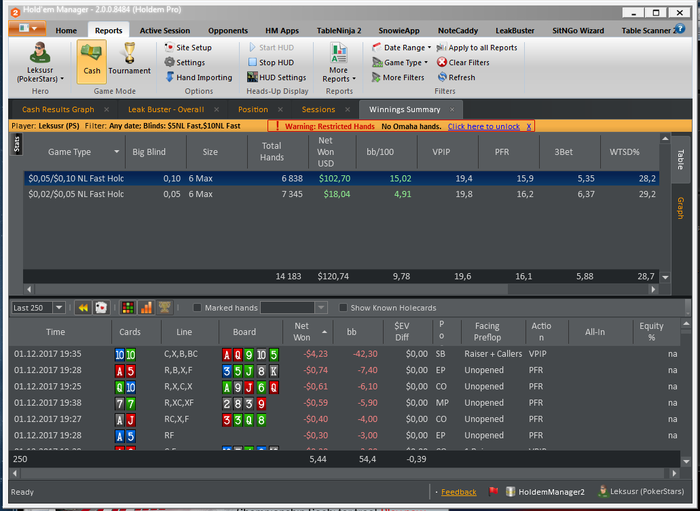
Task: Select the $0,02/$0,05 NL Fast Hold'em row
Action: coord(341,194)
